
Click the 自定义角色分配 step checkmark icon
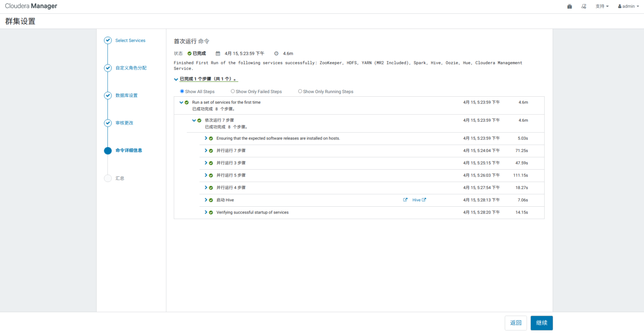point(108,68)
